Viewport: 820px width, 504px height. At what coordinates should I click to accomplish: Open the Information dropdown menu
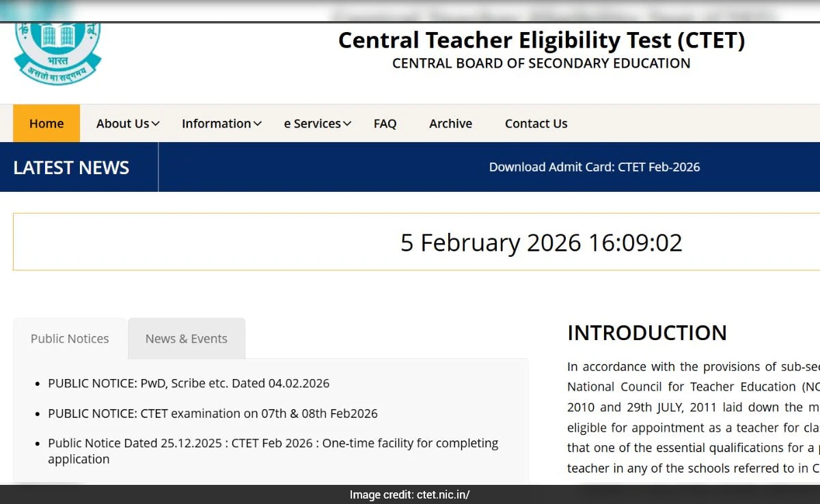221,124
